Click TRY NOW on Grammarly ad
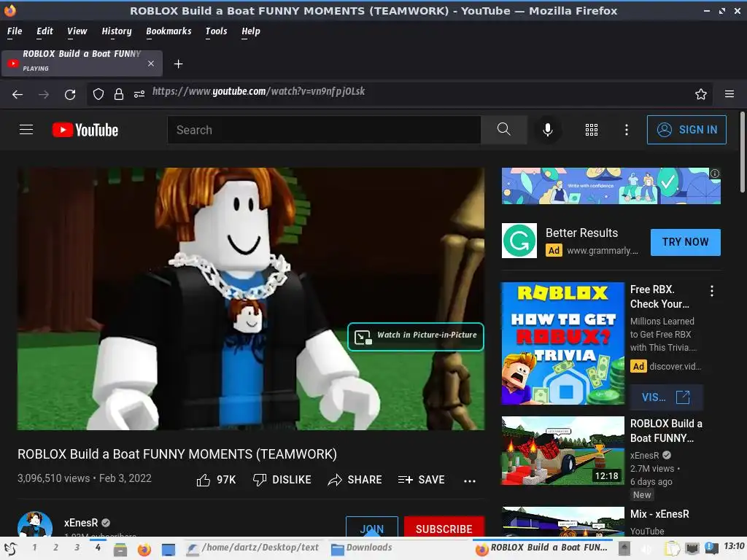 click(685, 242)
